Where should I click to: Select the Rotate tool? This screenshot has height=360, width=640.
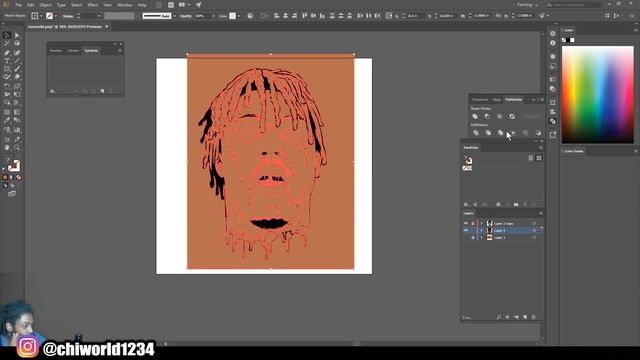click(x=7, y=86)
